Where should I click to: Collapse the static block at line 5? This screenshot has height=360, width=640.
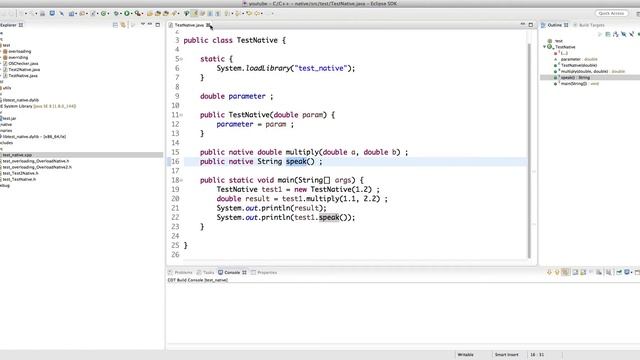point(182,59)
